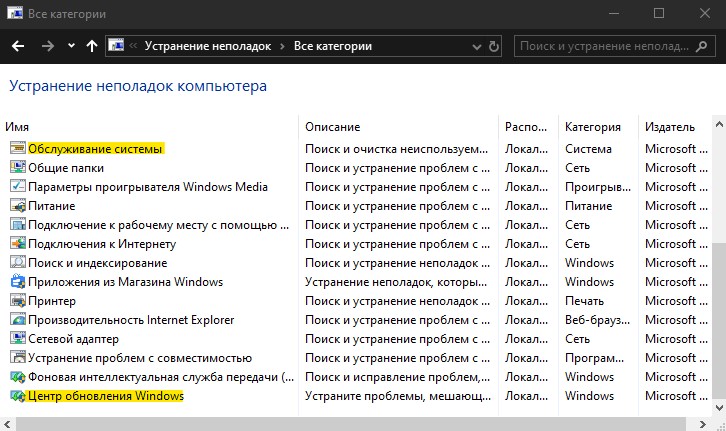Go back with the left arrow
The width and height of the screenshot is (726, 431).
click(x=18, y=46)
